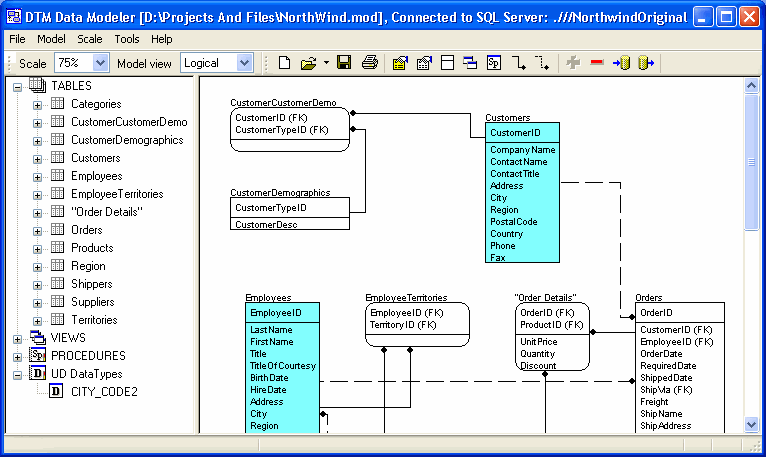Image resolution: width=766 pixels, height=457 pixels.
Task: Click the yellow properties sheet toolbar icon
Action: click(400, 63)
